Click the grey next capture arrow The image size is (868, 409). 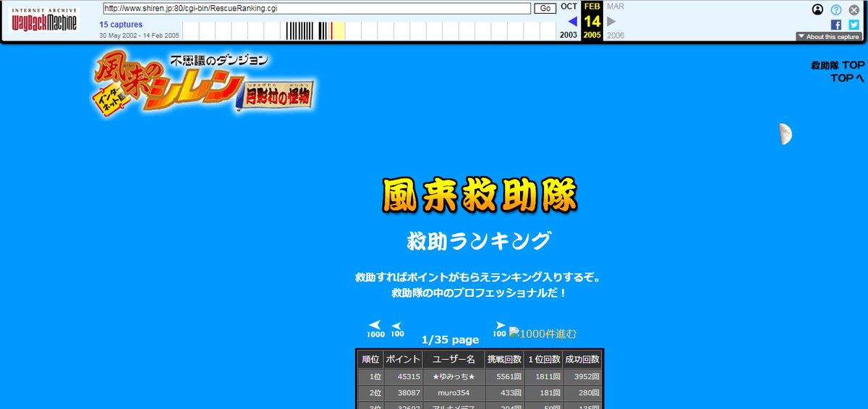pyautogui.click(x=612, y=21)
